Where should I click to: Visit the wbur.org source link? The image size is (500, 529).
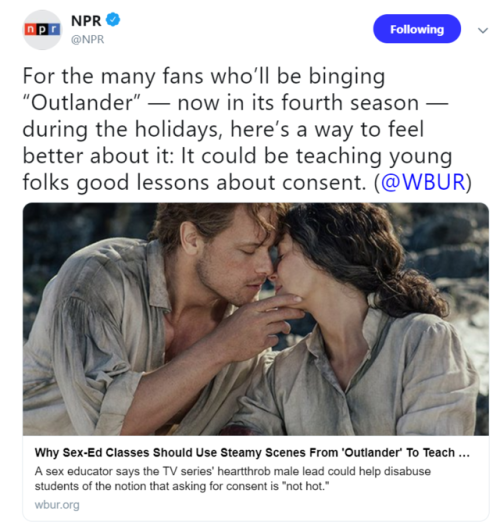pos(57,505)
